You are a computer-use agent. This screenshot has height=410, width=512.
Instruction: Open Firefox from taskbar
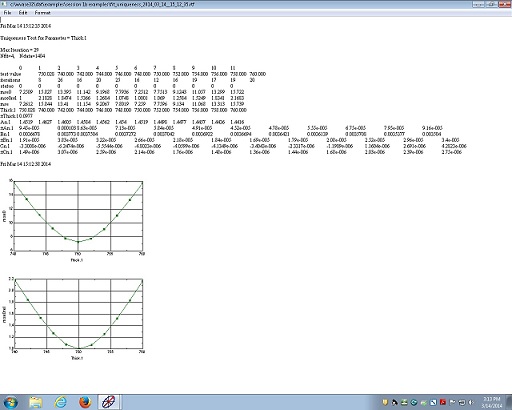coord(85,402)
